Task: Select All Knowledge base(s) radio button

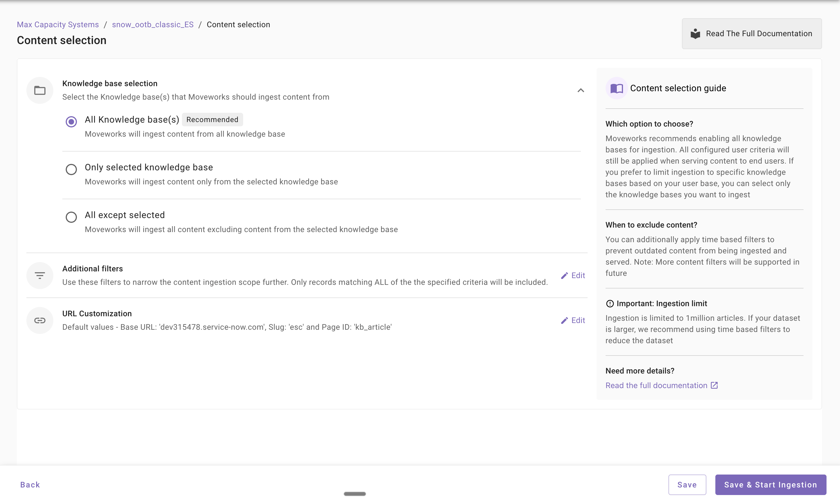Action: click(x=71, y=122)
